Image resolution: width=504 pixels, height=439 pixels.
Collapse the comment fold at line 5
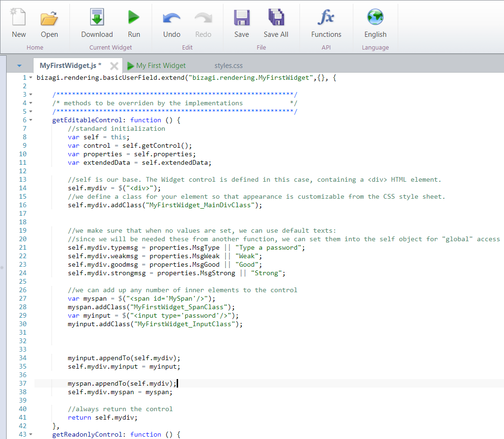pyautogui.click(x=31, y=111)
